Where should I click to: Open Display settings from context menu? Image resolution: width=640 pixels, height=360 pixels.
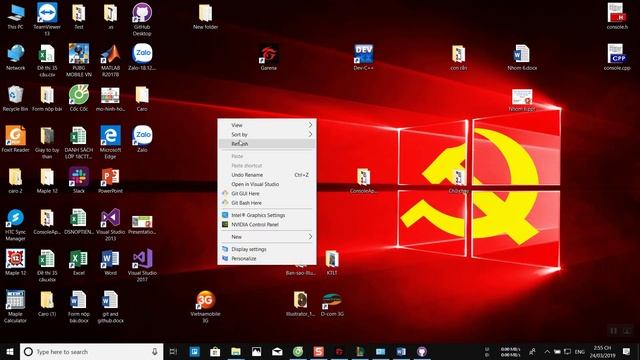click(267, 249)
